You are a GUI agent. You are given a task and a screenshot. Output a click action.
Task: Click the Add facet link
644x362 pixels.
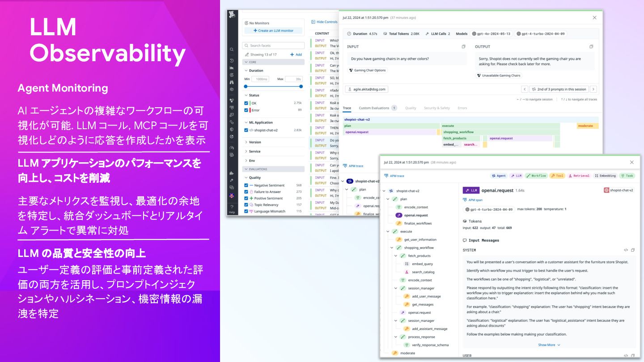[x=296, y=55]
